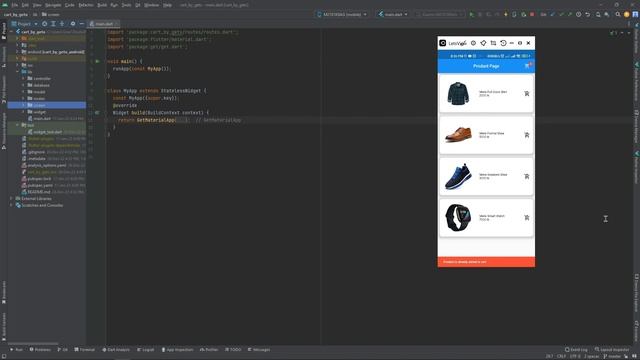Add the smart watch to cart
The height and width of the screenshot is (360, 640).
527,218
